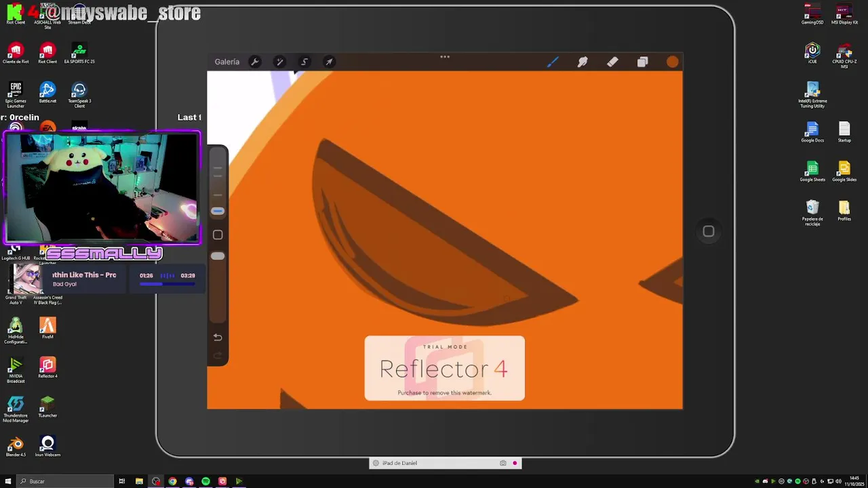Click the Reflector pink record button
Image resolution: width=868 pixels, height=488 pixels.
[x=515, y=463]
